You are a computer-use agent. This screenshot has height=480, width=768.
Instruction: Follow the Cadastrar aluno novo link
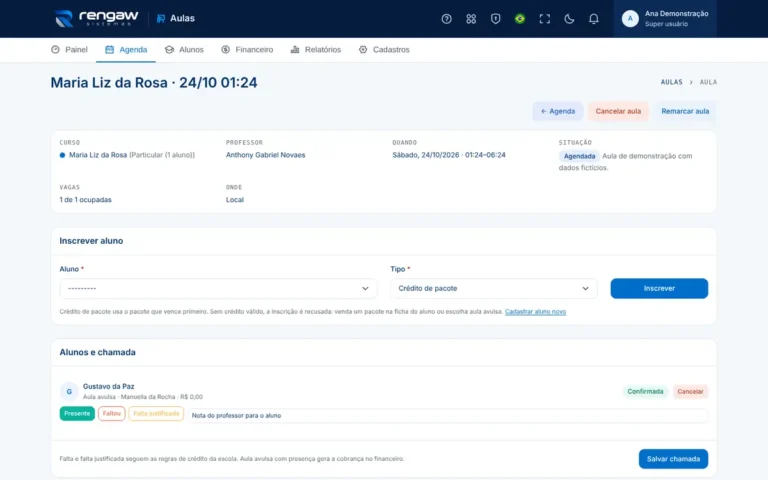[x=535, y=312]
